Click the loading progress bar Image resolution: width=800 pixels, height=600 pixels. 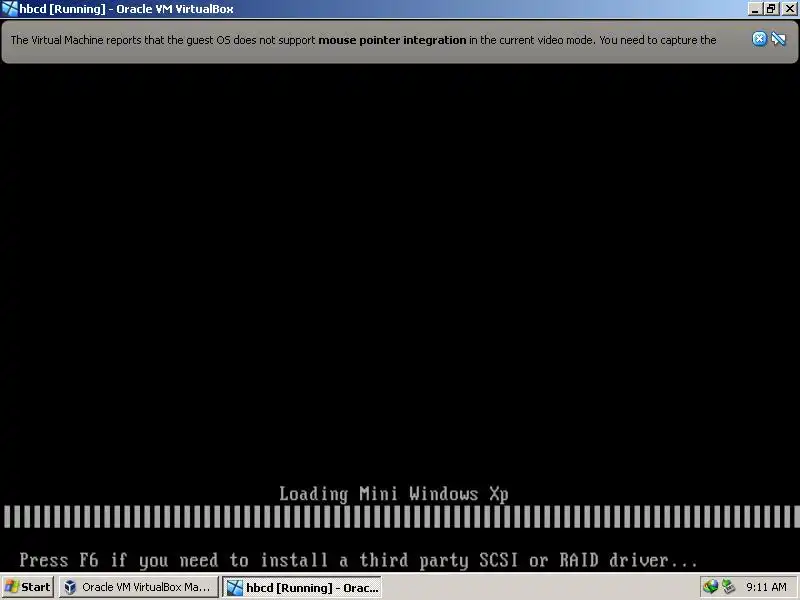[x=400, y=517]
